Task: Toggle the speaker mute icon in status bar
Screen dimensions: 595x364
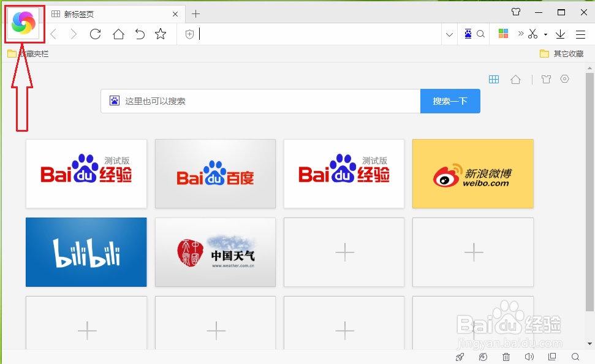Action: click(529, 357)
